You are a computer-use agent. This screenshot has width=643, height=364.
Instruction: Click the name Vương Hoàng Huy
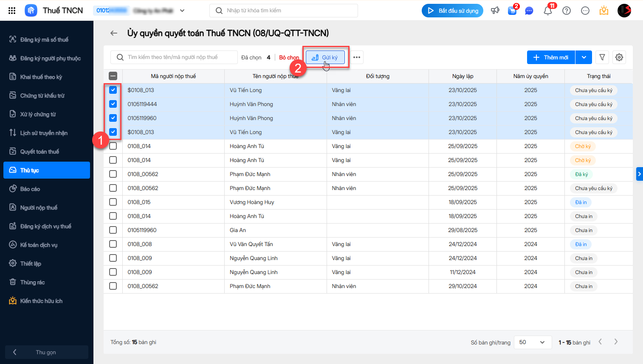[252, 202]
